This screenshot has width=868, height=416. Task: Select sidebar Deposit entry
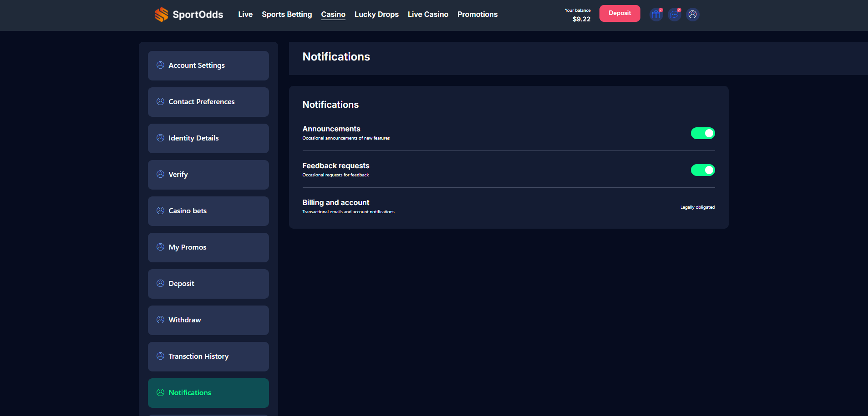point(208,284)
